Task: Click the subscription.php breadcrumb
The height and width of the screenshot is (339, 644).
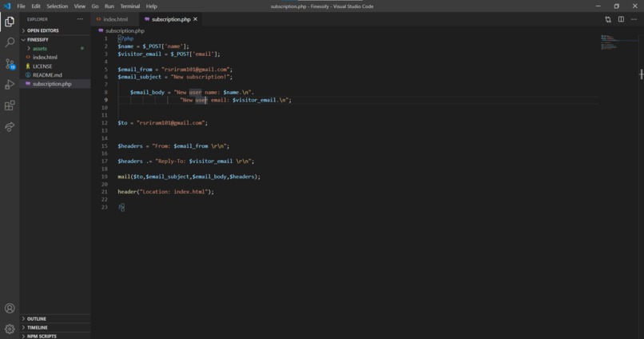Action: click(125, 31)
